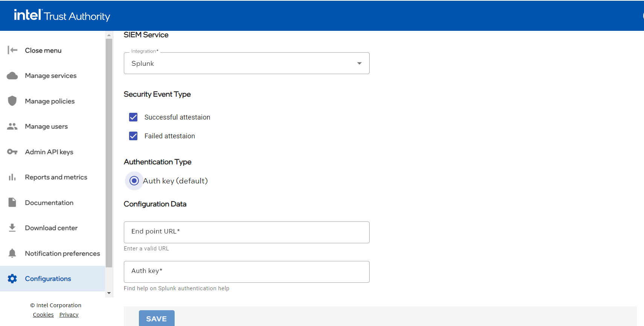
Task: Select the Auth key (default) radio button
Action: click(134, 181)
